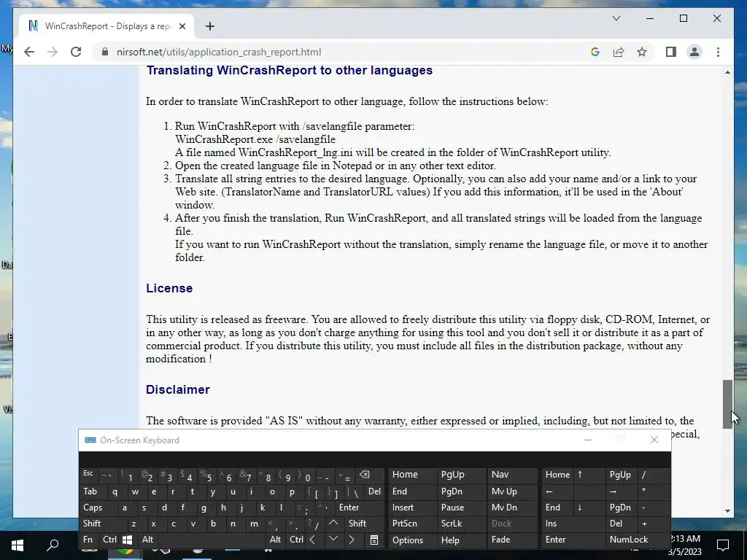This screenshot has height=560, width=747.
Task: Select the WinCrashReport browser tab
Action: click(x=106, y=27)
